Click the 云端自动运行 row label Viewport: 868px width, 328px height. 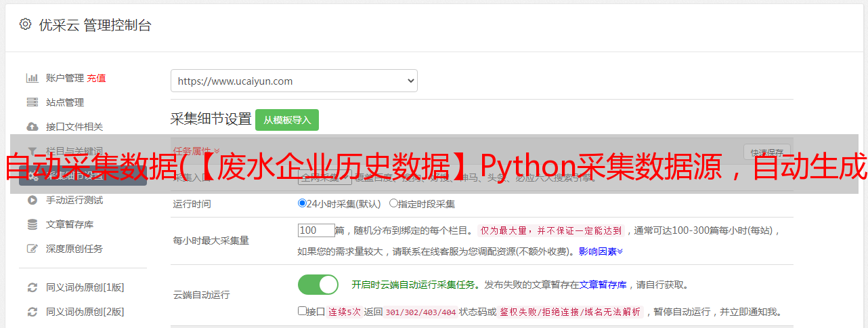(202, 295)
